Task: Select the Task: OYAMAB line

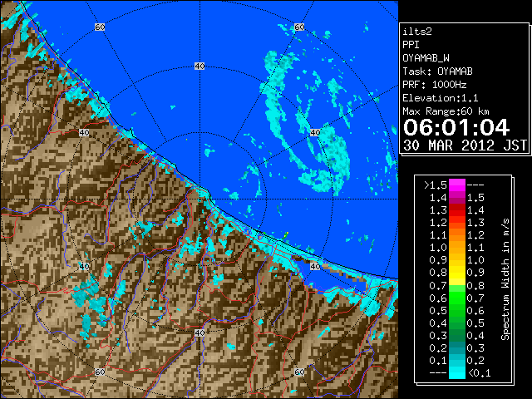Action: [x=437, y=71]
